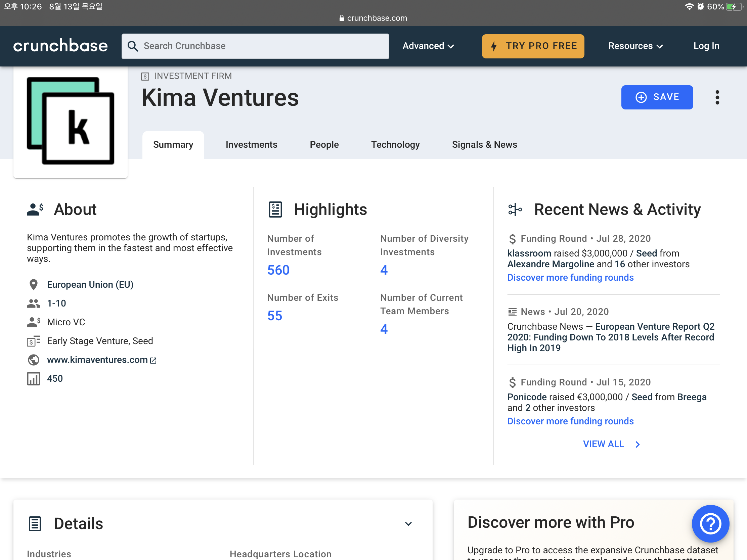The image size is (747, 560).
Task: Click the 16 other investors count
Action: tap(620, 264)
